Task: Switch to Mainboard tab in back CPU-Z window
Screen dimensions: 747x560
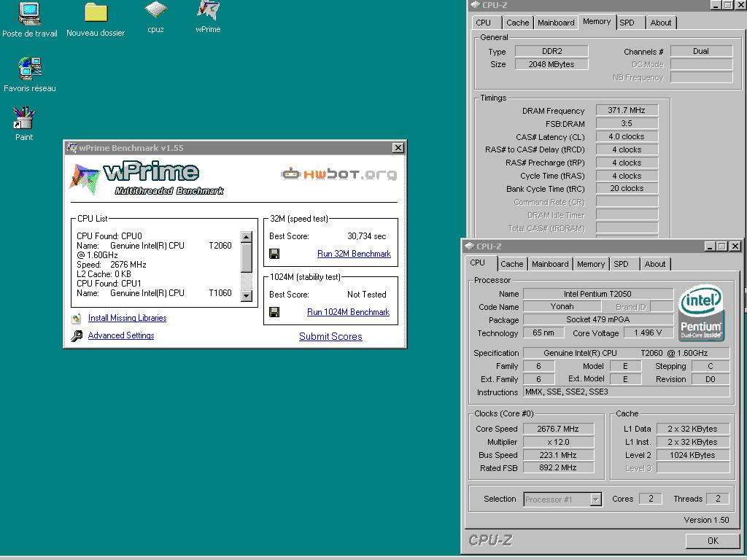Action: point(556,23)
